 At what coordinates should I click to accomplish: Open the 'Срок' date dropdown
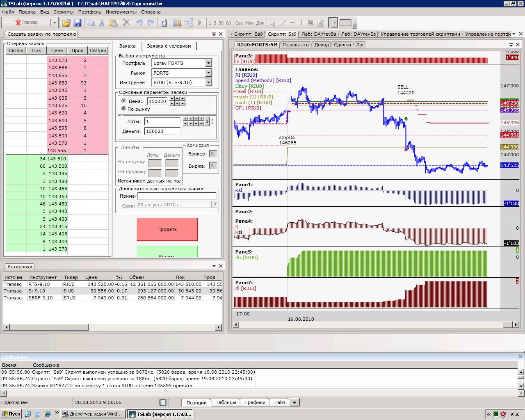pos(214,205)
